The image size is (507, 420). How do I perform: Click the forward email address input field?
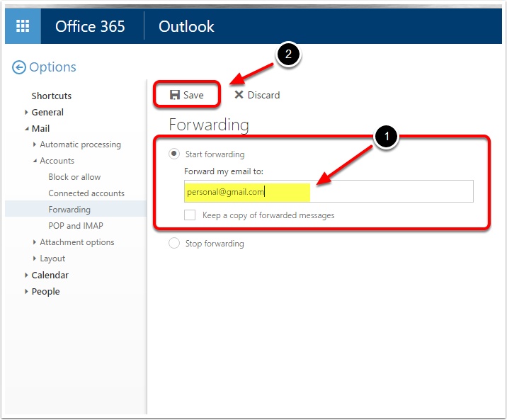tap(329, 191)
